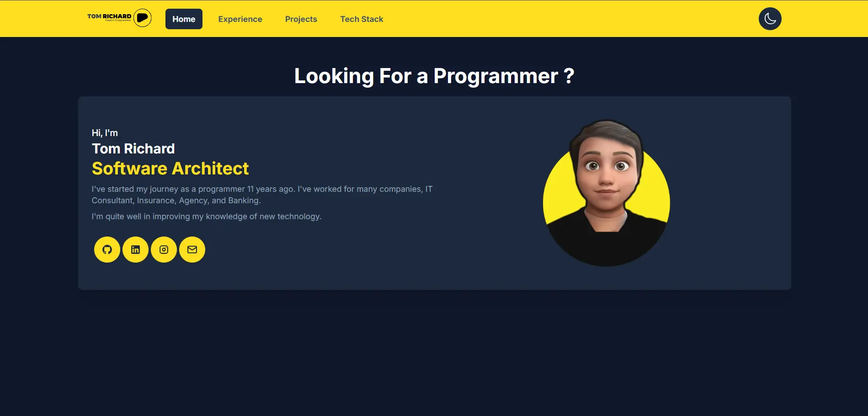Navigate to Tech Stack
The height and width of the screenshot is (416, 868).
[x=362, y=19]
